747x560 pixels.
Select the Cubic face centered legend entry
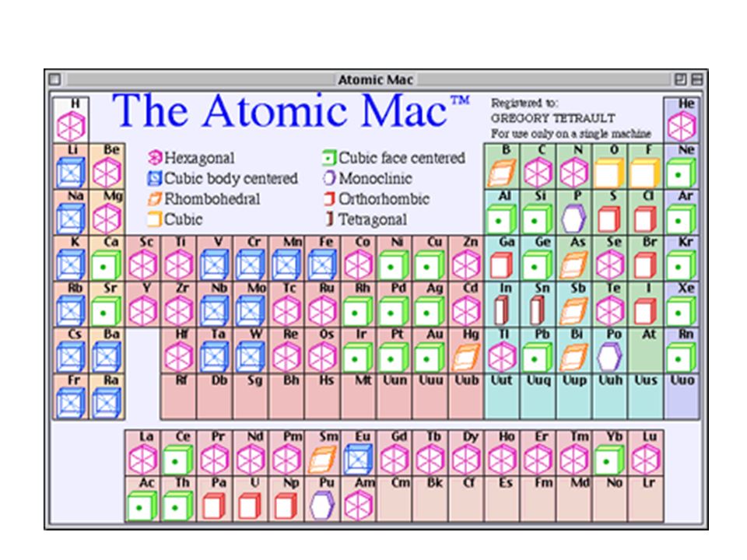[394, 158]
